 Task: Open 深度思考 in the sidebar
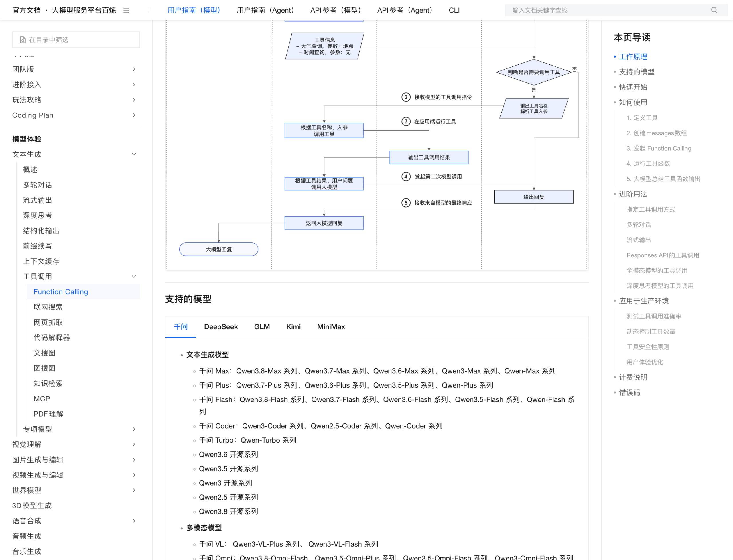pyautogui.click(x=37, y=215)
